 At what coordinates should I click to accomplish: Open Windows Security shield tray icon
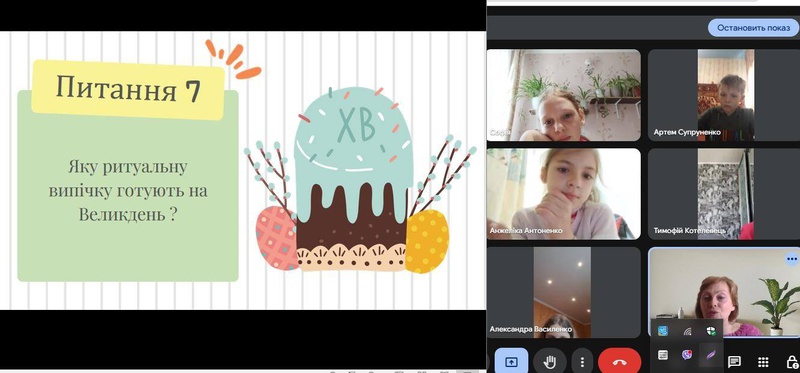pos(711,331)
